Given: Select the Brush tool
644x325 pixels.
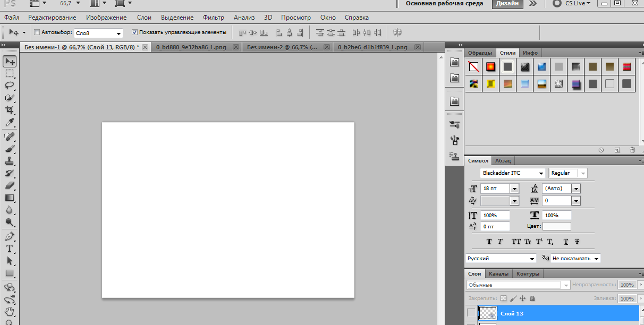Looking at the screenshot, I should point(10,149).
